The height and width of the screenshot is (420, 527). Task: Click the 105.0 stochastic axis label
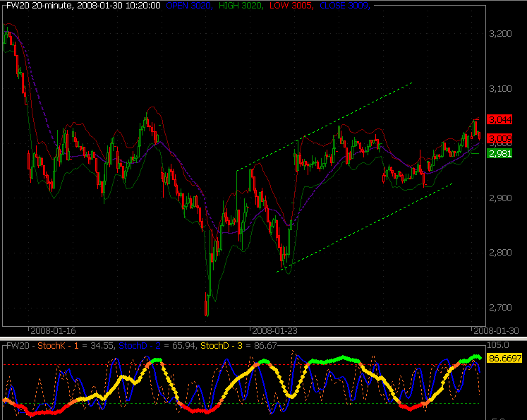pyautogui.click(x=498, y=345)
